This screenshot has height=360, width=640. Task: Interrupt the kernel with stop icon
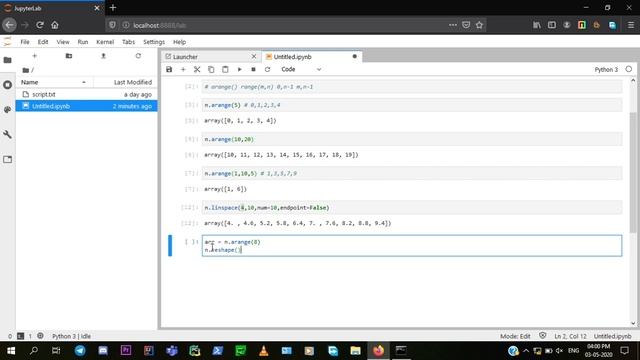click(x=253, y=69)
